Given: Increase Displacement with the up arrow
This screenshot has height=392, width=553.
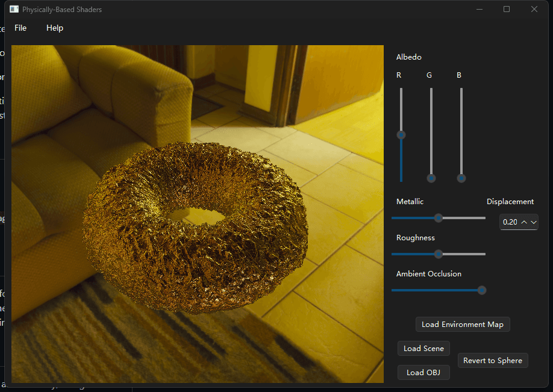Looking at the screenshot, I should pos(524,222).
